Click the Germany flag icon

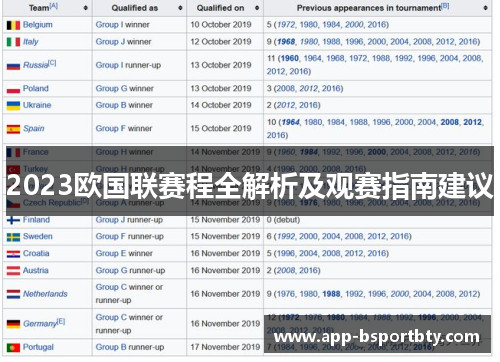pyautogui.click(x=13, y=324)
